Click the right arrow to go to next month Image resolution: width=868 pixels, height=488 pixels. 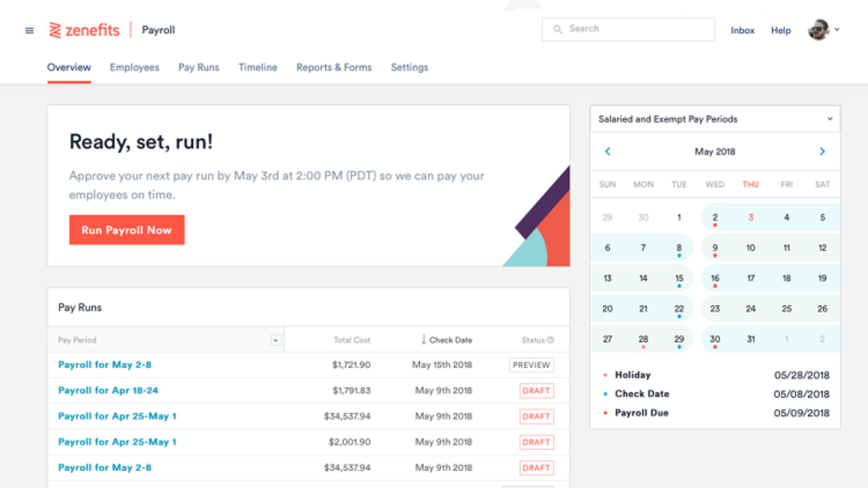click(x=823, y=151)
